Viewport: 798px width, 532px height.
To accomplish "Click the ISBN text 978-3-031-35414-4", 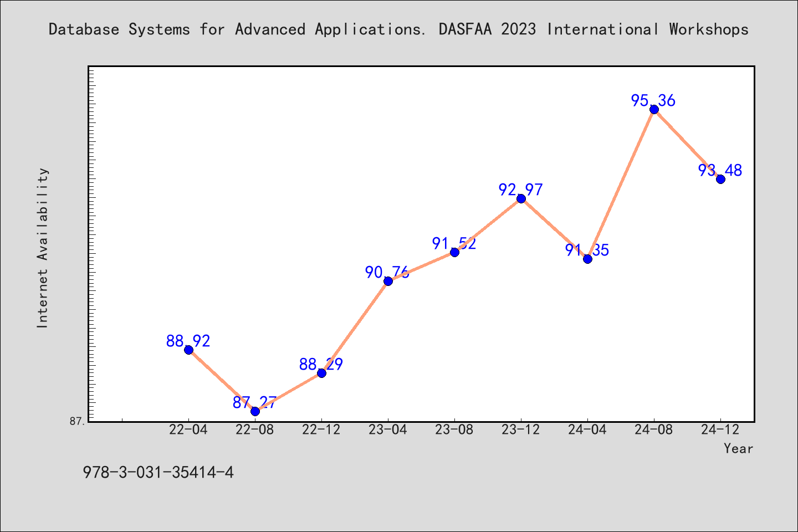I will click(158, 473).
